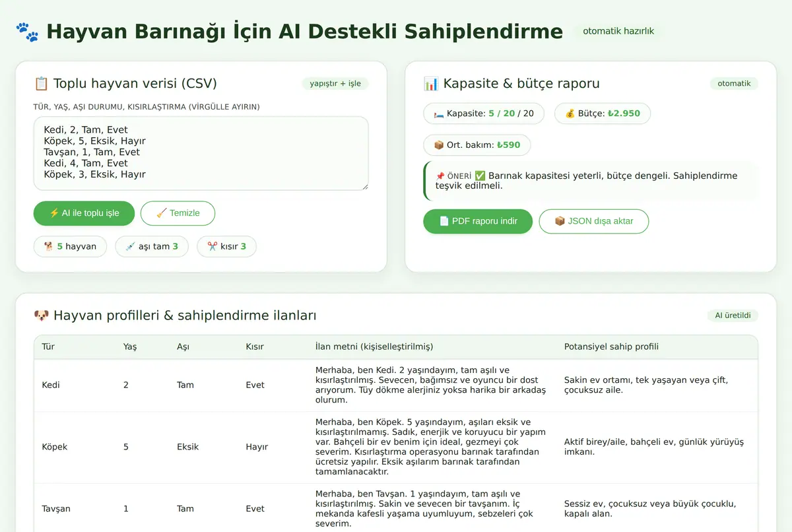
Task: Click the otomatik badge in report card
Action: click(734, 84)
